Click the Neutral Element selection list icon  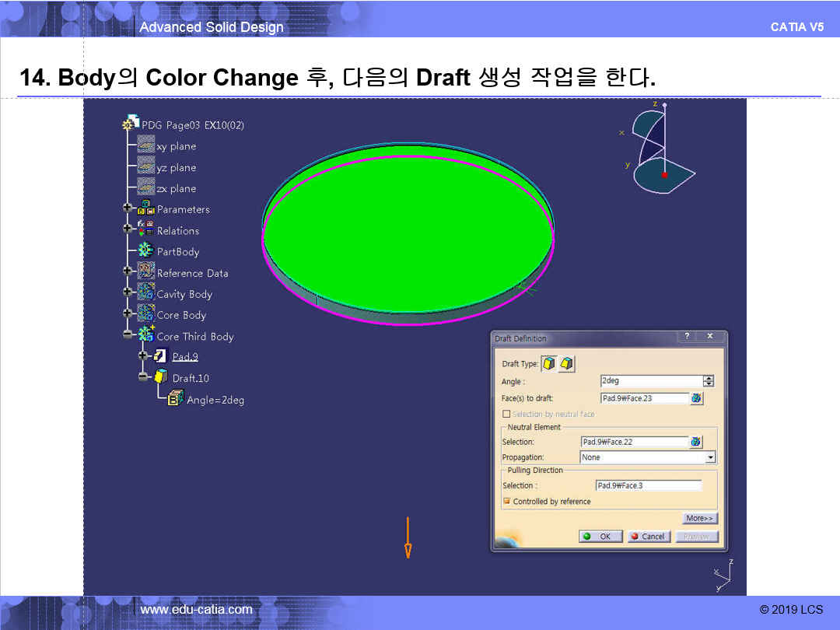pos(696,442)
